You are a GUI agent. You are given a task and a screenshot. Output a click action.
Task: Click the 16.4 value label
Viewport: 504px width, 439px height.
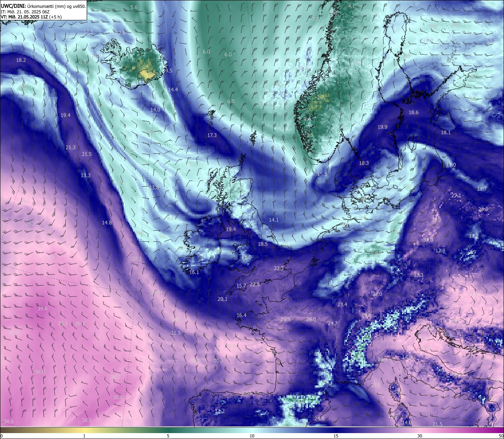click(x=241, y=315)
